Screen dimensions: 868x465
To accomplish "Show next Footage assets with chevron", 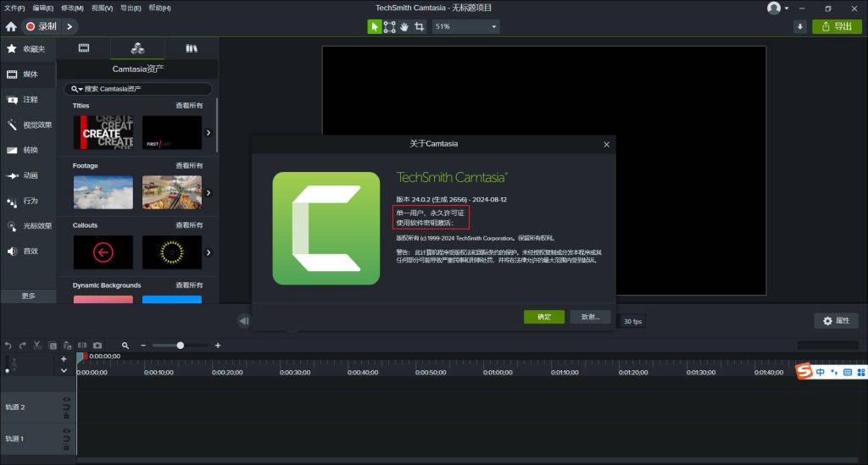I will 209,193.
